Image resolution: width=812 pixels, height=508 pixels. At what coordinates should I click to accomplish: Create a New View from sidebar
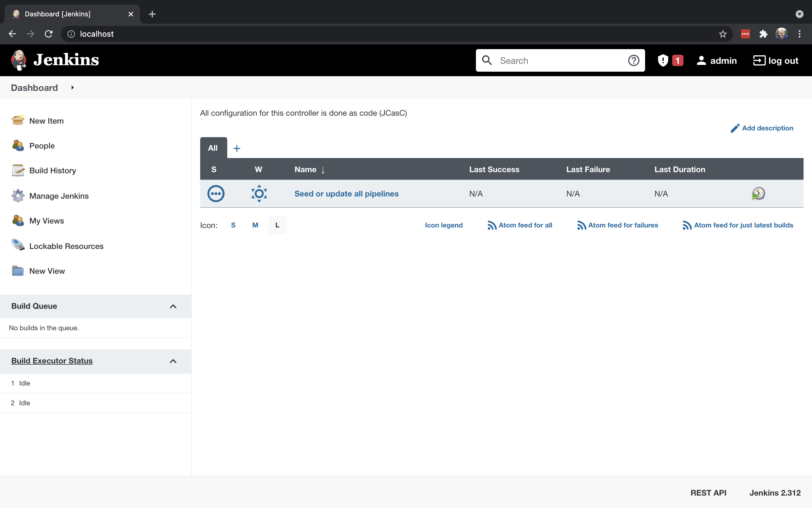click(x=47, y=271)
